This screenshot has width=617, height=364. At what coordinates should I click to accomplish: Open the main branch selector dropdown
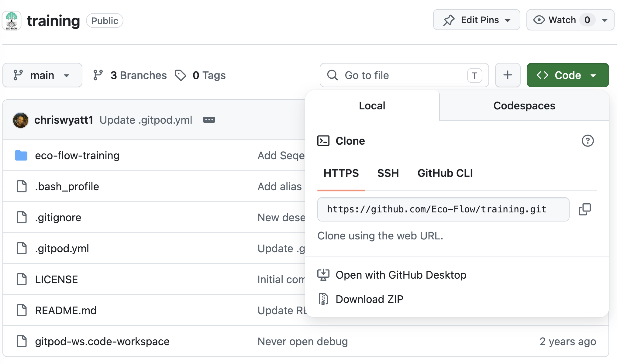point(42,75)
